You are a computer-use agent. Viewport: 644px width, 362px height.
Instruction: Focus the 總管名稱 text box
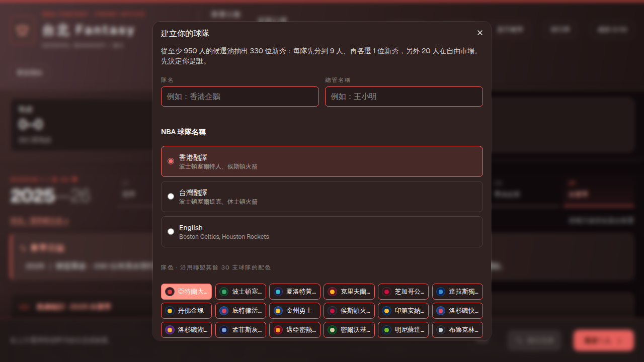point(404,97)
